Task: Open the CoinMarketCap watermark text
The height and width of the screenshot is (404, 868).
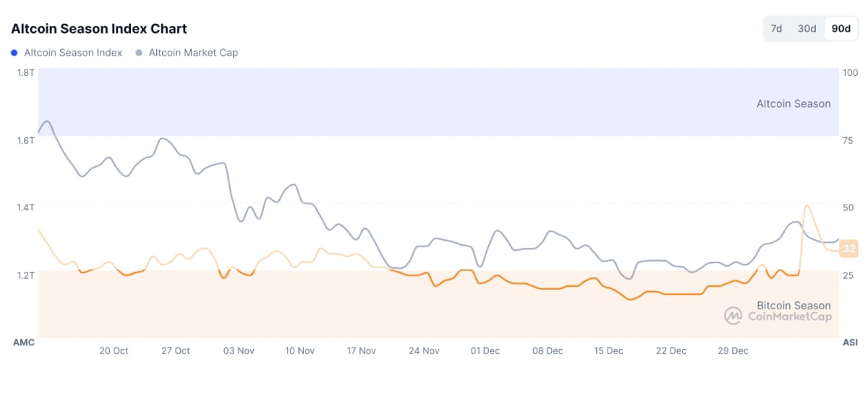Action: [x=789, y=317]
